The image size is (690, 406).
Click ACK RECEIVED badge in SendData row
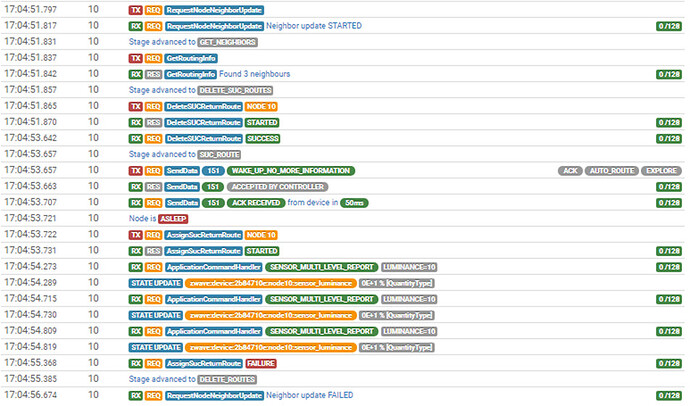click(256, 203)
